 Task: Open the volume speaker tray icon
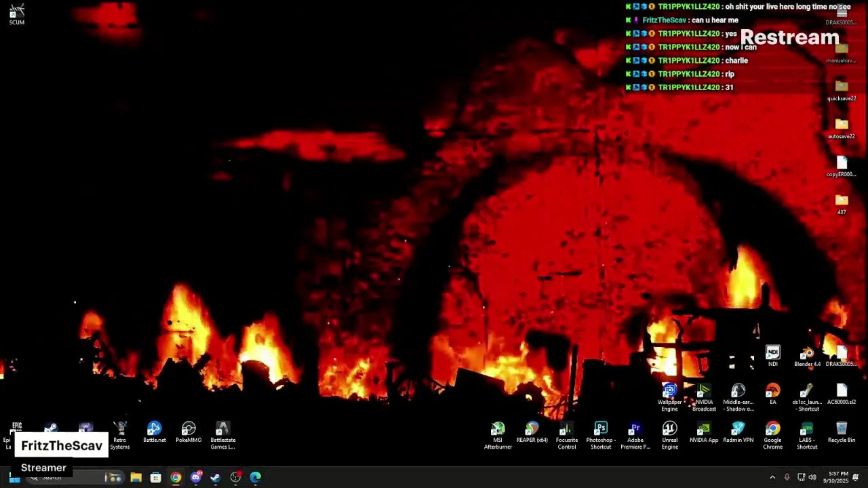(x=812, y=477)
